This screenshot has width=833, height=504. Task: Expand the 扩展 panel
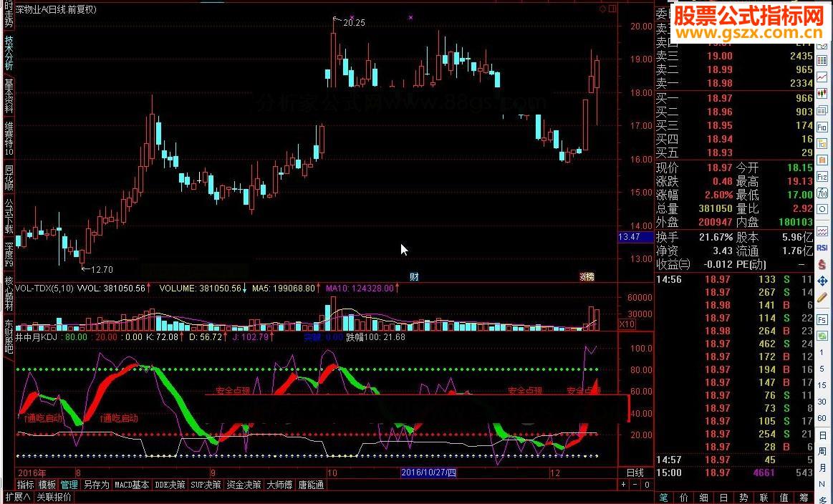coord(19,498)
